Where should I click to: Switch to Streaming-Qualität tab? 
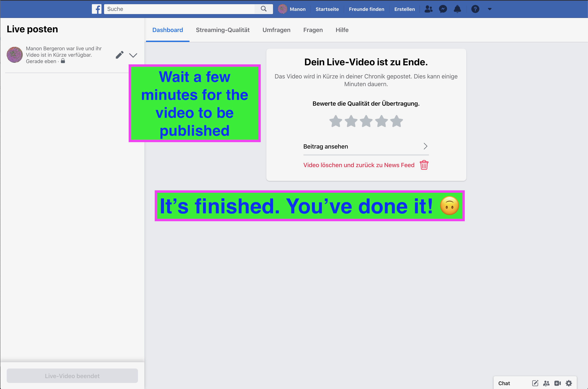tap(222, 30)
